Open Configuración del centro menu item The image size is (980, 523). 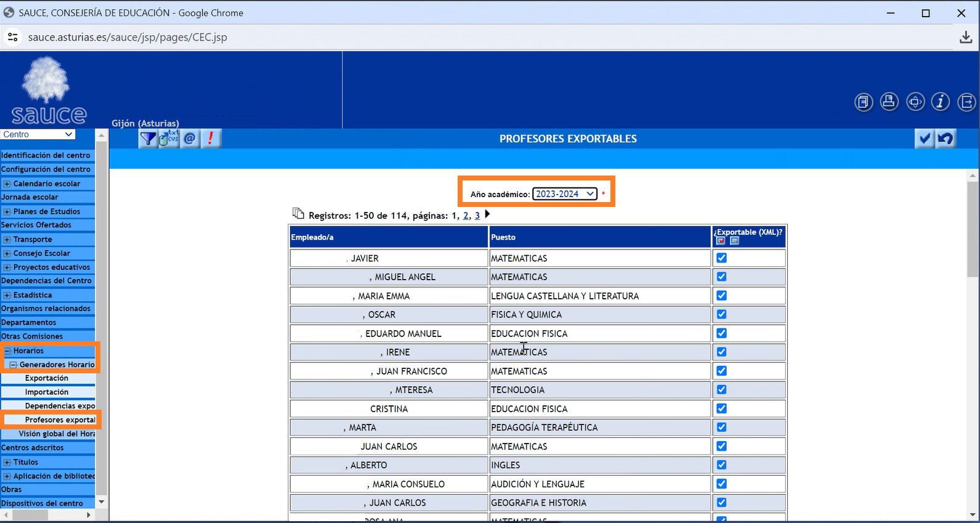pyautogui.click(x=46, y=169)
